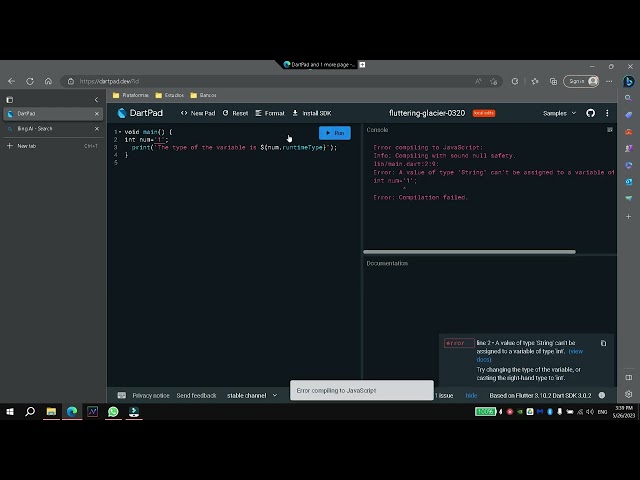Open the sidebar Tools icon
640x480 pixels.
tap(629, 132)
